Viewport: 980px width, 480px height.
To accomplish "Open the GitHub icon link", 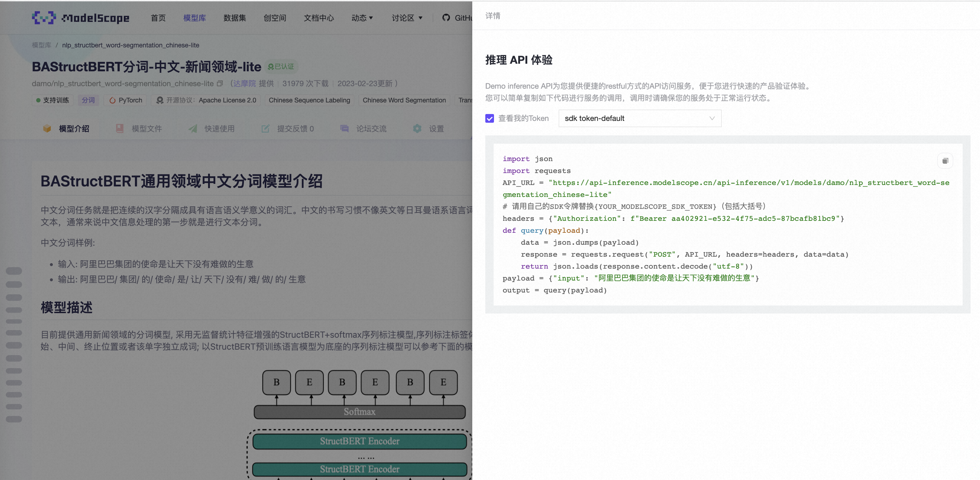I will pyautogui.click(x=446, y=17).
